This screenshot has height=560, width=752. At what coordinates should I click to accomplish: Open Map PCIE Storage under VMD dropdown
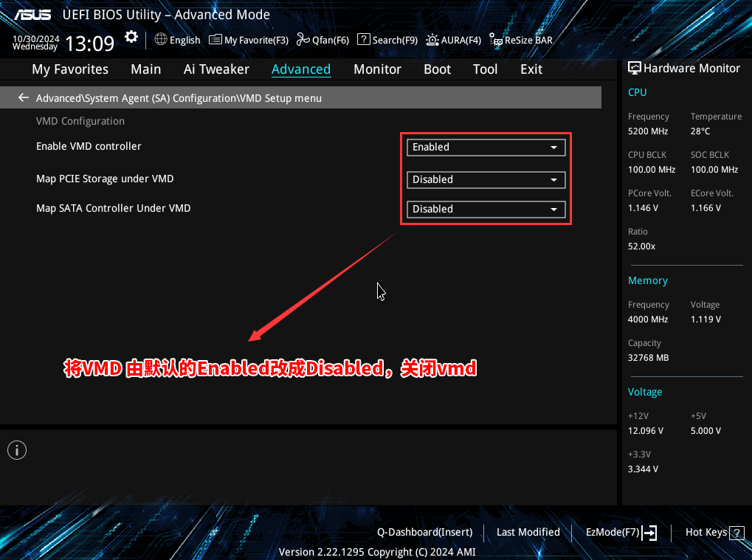coord(486,180)
